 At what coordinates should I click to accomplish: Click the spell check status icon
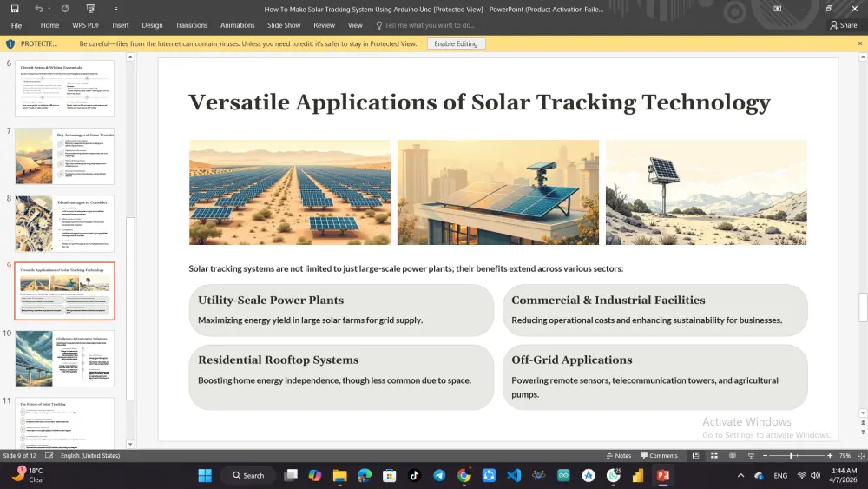pos(49,456)
